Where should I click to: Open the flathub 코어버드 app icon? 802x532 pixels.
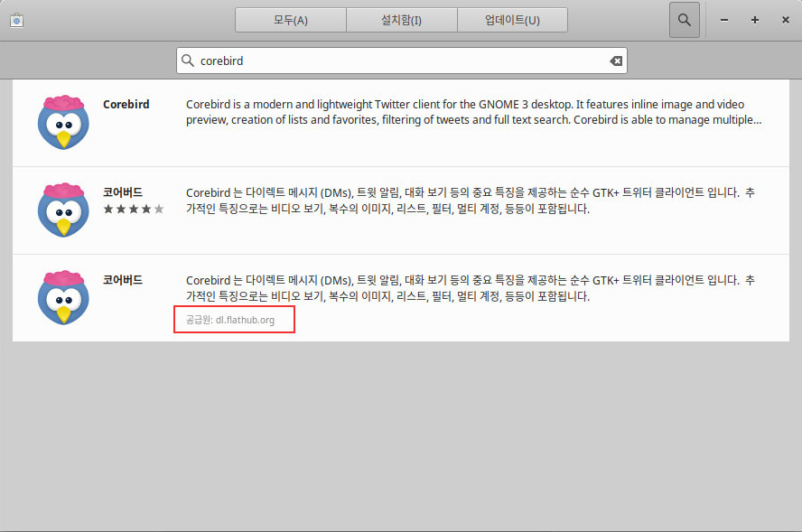tap(63, 298)
